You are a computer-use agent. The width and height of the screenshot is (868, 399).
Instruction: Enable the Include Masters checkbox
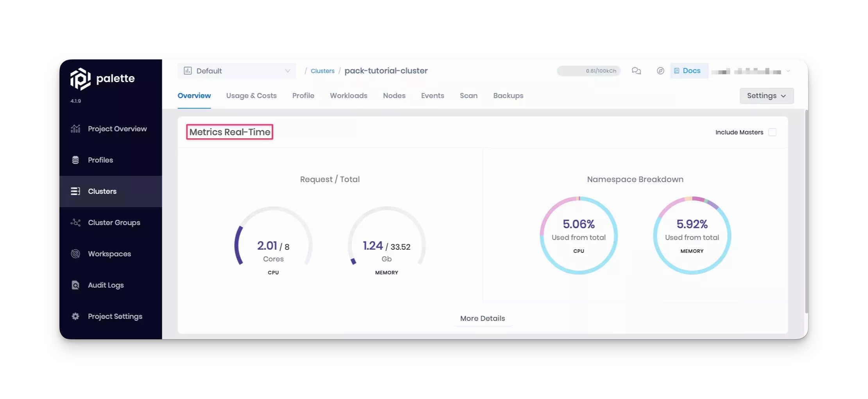point(772,132)
